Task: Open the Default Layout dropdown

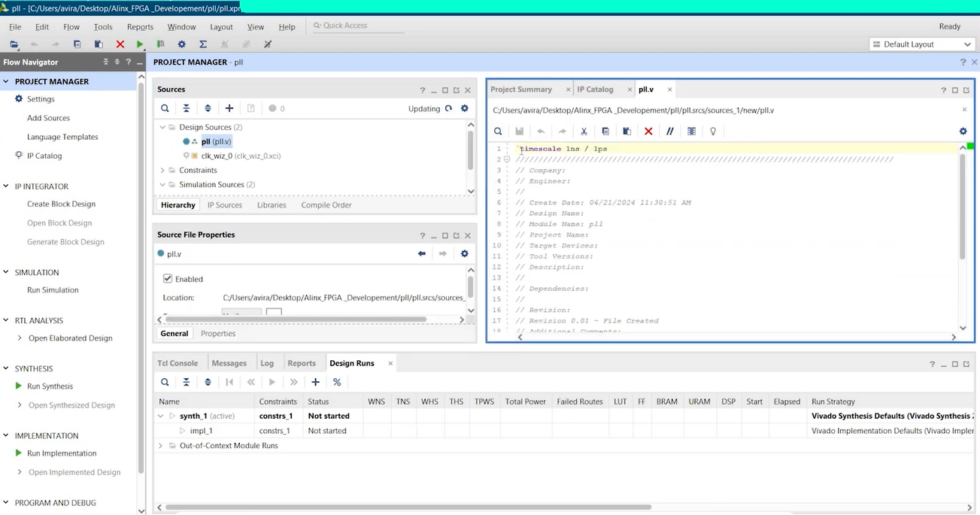Action: (x=921, y=44)
